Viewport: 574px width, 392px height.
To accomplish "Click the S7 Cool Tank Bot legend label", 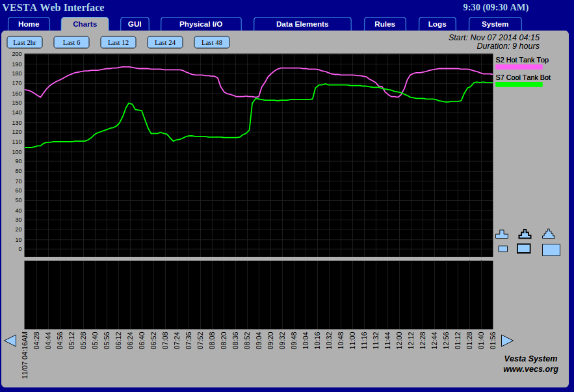I will pos(523,77).
